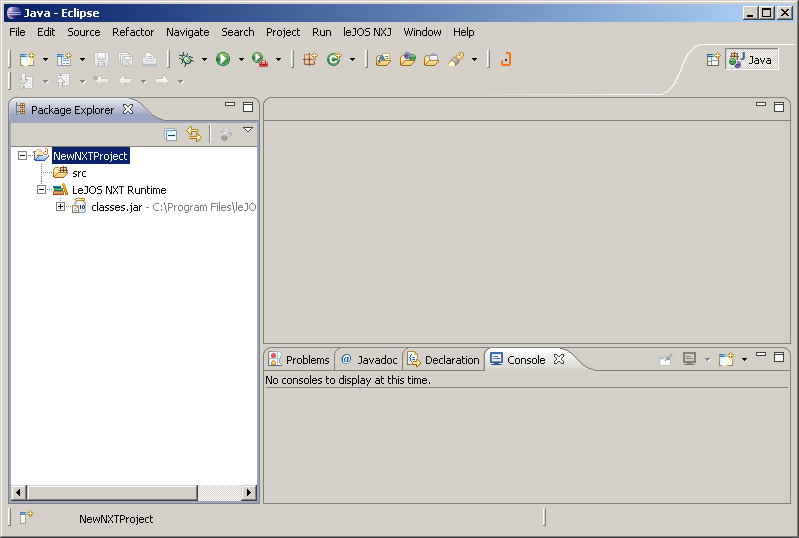Select the src folder
Image resolution: width=799 pixels, height=538 pixels.
pos(79,173)
